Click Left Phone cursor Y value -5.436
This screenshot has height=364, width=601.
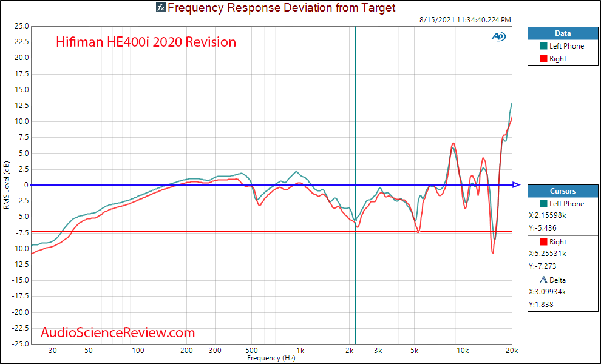click(542, 228)
